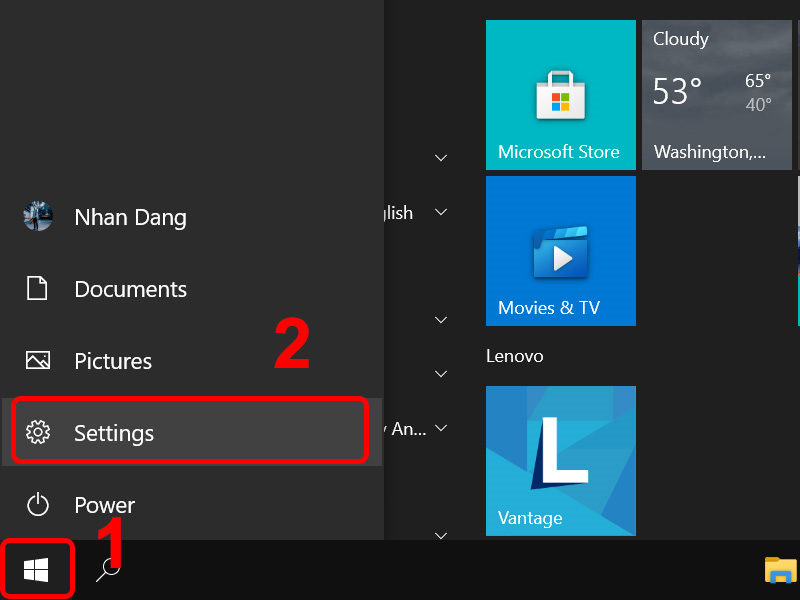Click the Windows Start button on the taskbar

click(37, 568)
